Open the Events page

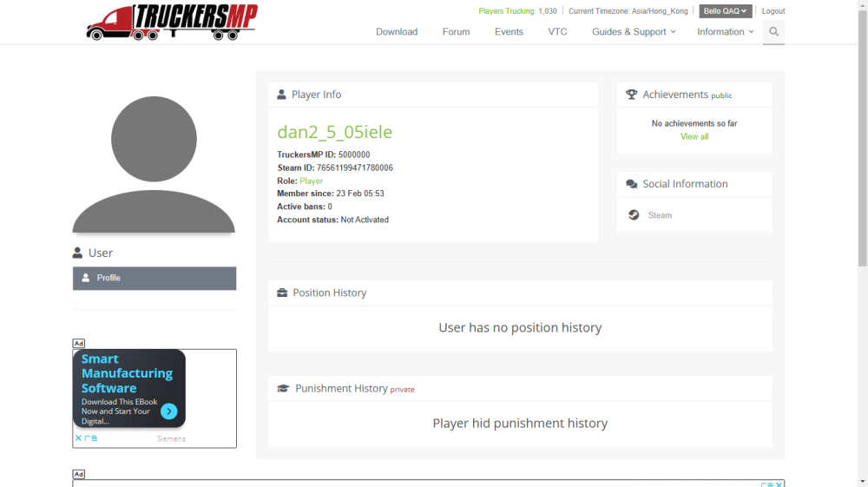pos(509,32)
